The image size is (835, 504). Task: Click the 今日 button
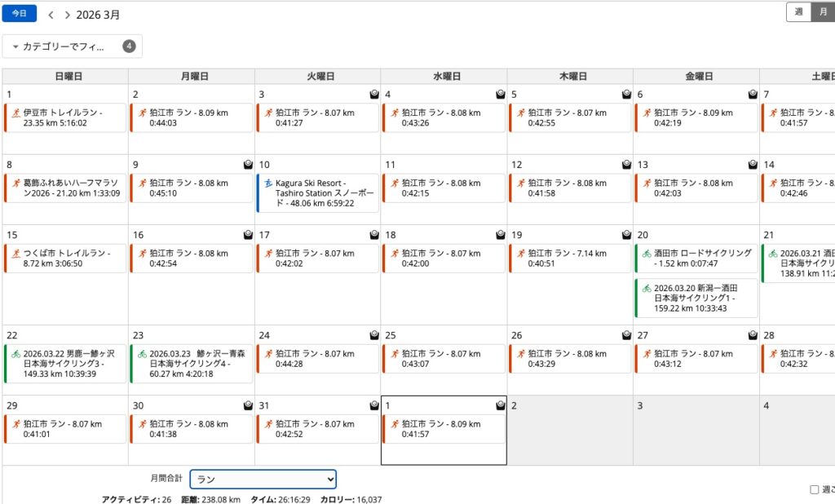pyautogui.click(x=19, y=14)
